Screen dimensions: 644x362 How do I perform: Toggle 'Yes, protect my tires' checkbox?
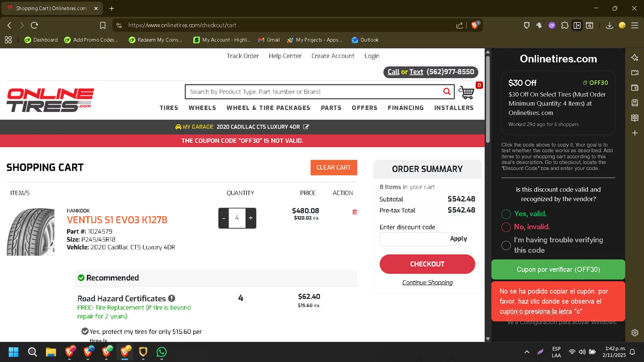coord(85,331)
